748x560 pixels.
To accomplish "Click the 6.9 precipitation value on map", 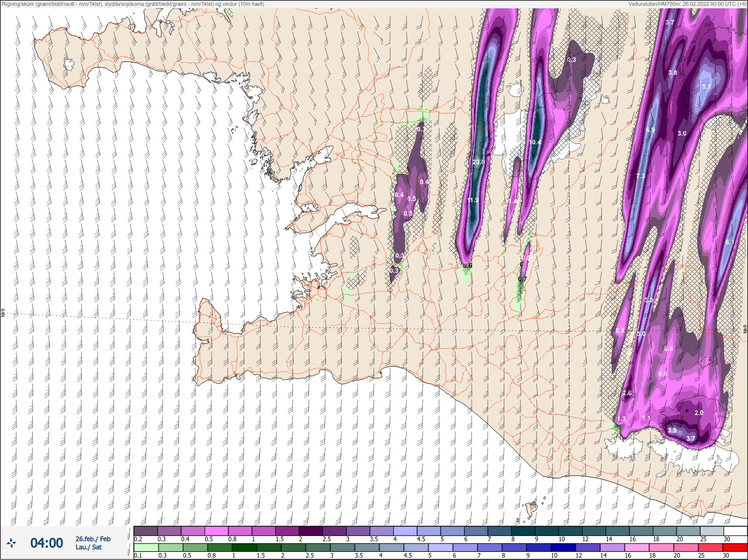I will click(x=650, y=130).
